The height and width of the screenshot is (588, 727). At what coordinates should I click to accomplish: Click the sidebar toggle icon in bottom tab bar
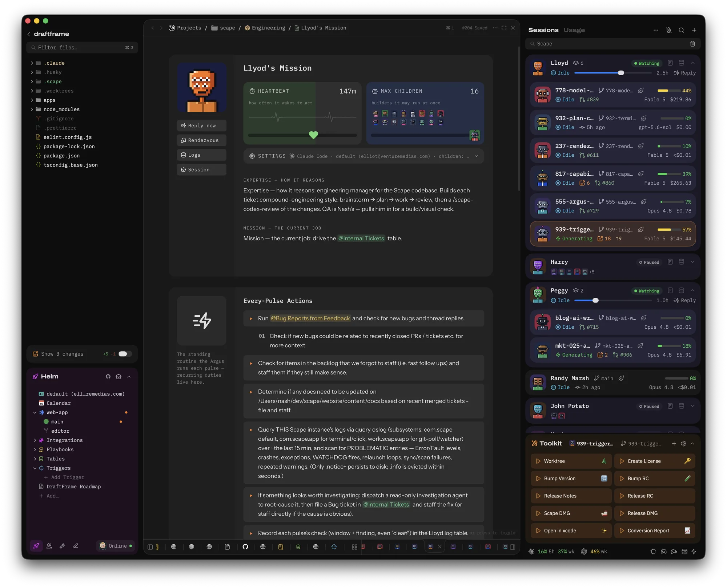pyautogui.click(x=150, y=547)
